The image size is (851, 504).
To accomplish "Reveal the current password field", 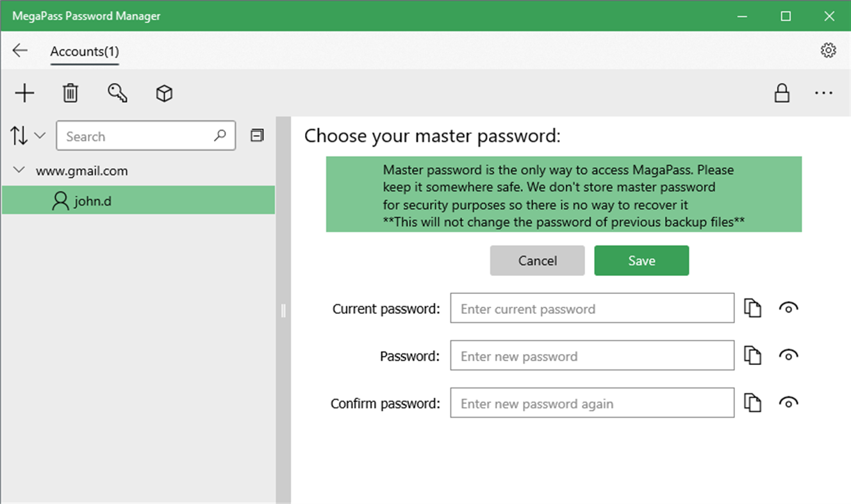I will [x=789, y=308].
